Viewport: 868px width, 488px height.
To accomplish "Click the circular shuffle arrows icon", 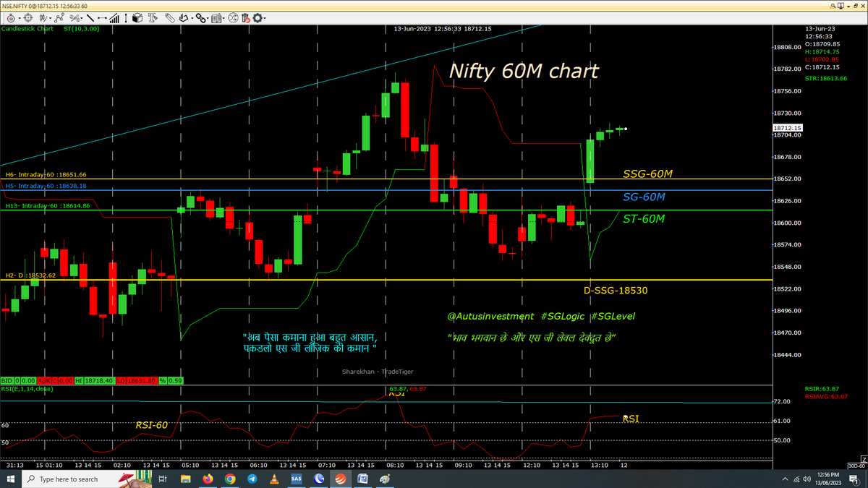I will point(233,18).
